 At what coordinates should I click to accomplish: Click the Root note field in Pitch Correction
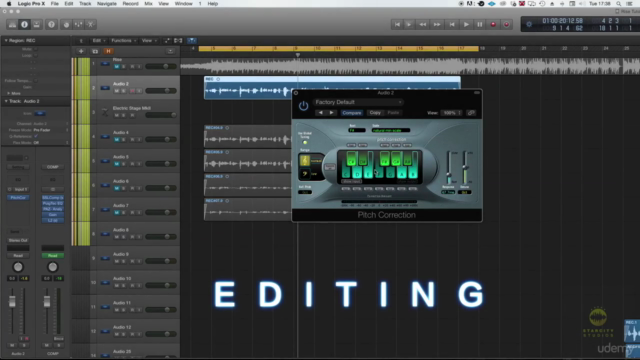click(x=357, y=130)
